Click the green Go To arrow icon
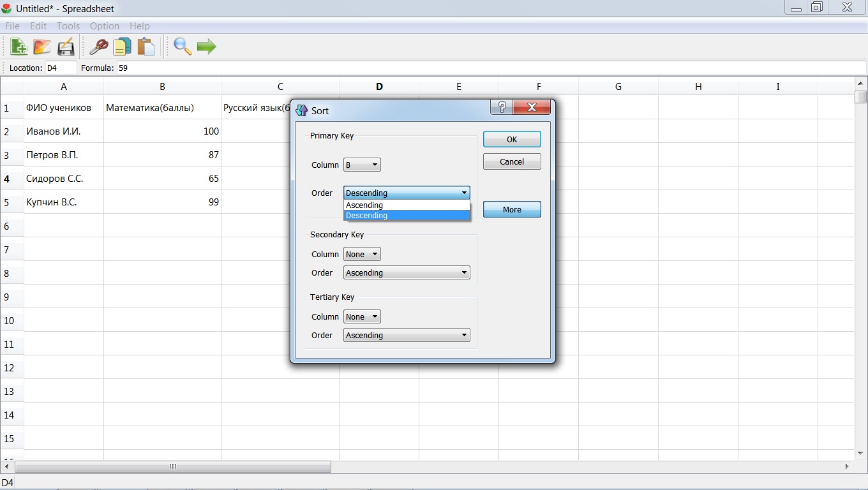This screenshot has width=868, height=490. click(x=206, y=47)
